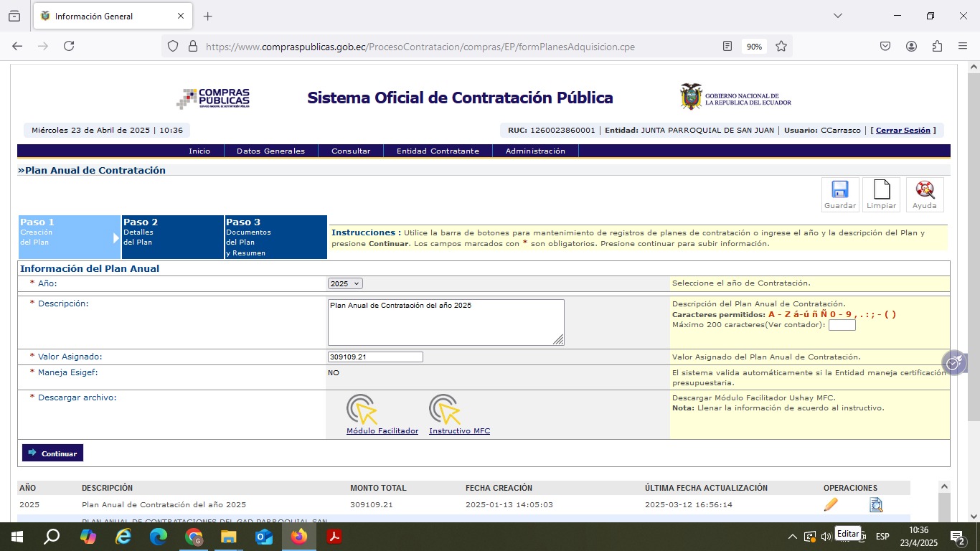Open the Entidad Contratante menu
The width and height of the screenshot is (980, 551).
click(438, 151)
